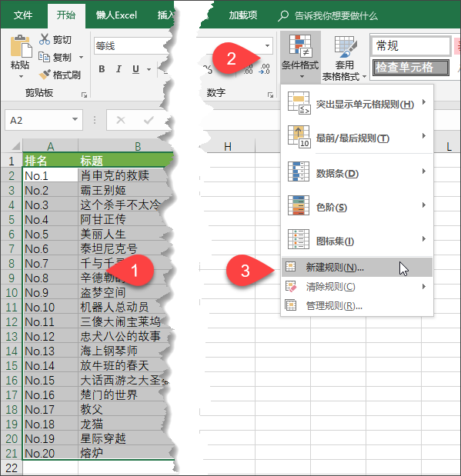Select column H header
Image resolution: width=461 pixels, height=476 pixels.
[227, 147]
